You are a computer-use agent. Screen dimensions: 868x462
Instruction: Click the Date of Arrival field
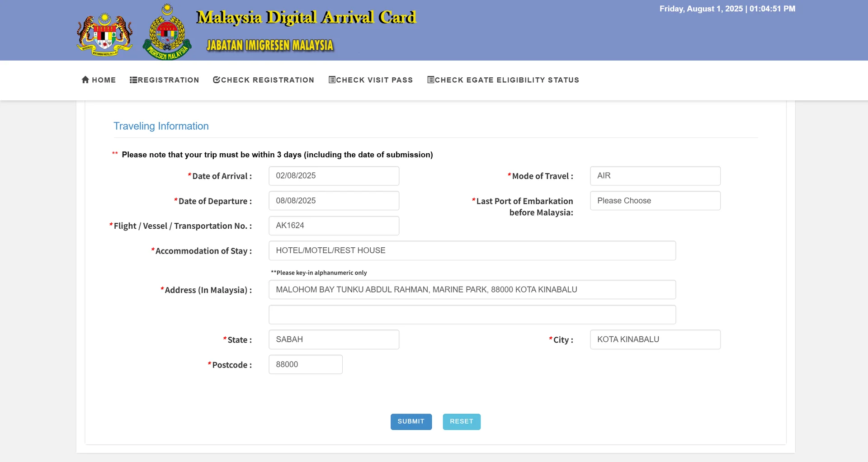(334, 176)
